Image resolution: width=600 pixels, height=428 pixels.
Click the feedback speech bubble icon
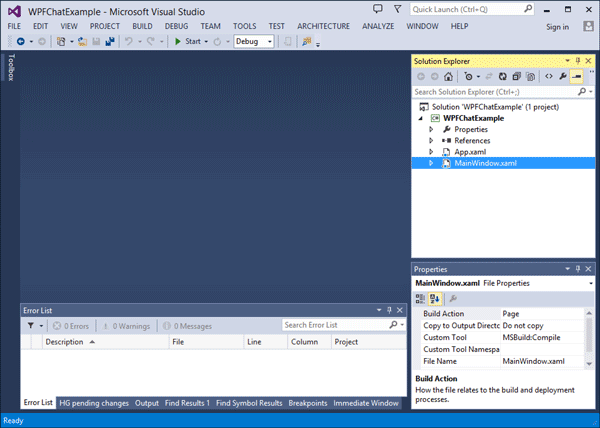378,9
